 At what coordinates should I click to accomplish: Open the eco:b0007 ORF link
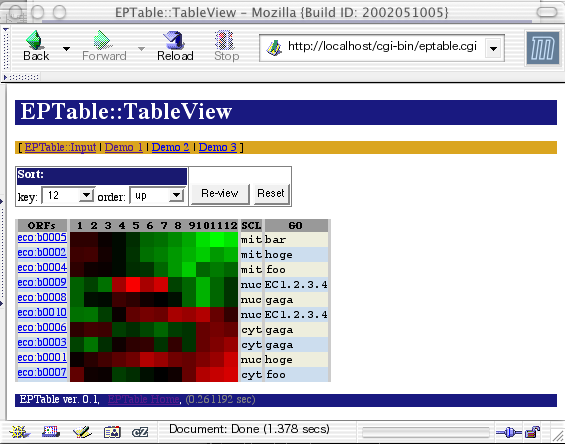click(42, 373)
